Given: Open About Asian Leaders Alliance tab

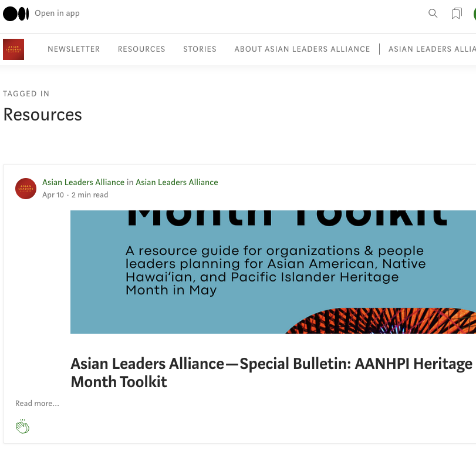Looking at the screenshot, I should pyautogui.click(x=302, y=49).
